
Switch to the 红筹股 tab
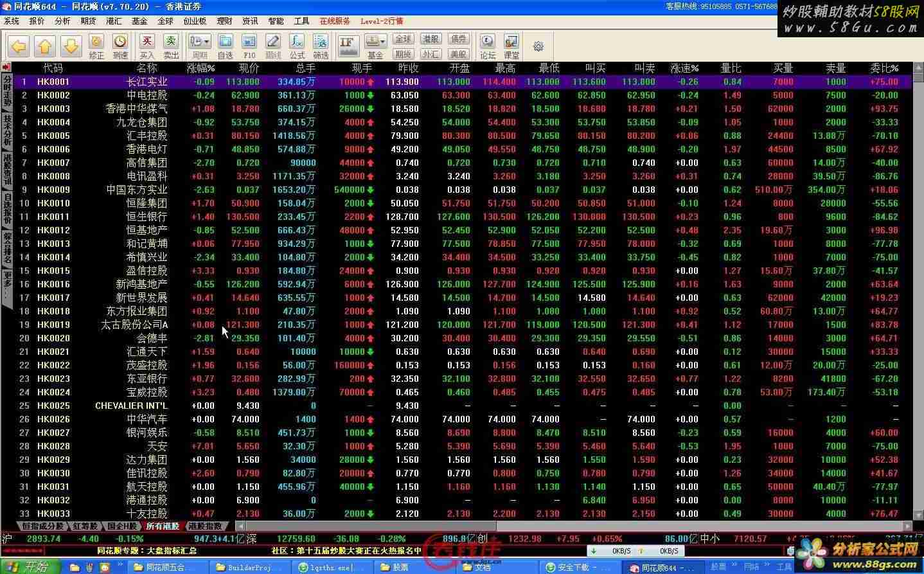pos(85,526)
